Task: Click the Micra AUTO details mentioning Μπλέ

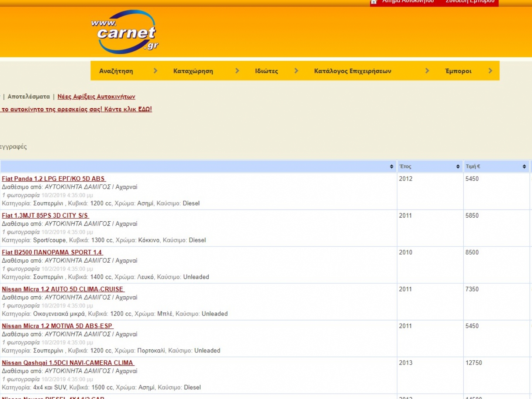Action: [x=115, y=314]
